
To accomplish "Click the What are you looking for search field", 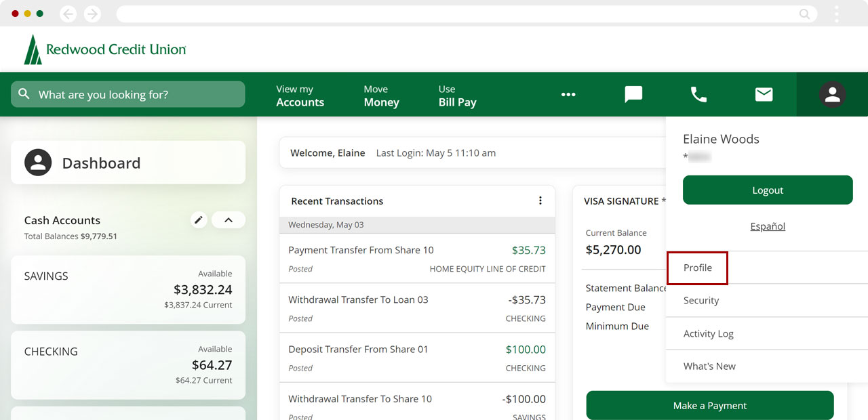I will [127, 95].
